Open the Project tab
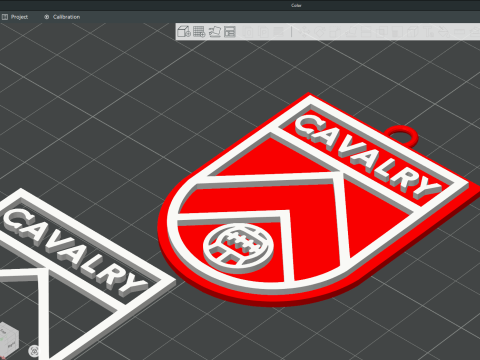This screenshot has height=360, width=480. tap(15, 17)
